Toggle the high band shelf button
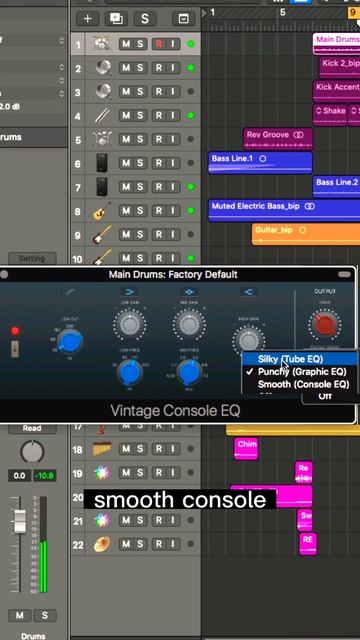Screen dimensions: 360x640 coord(248,291)
